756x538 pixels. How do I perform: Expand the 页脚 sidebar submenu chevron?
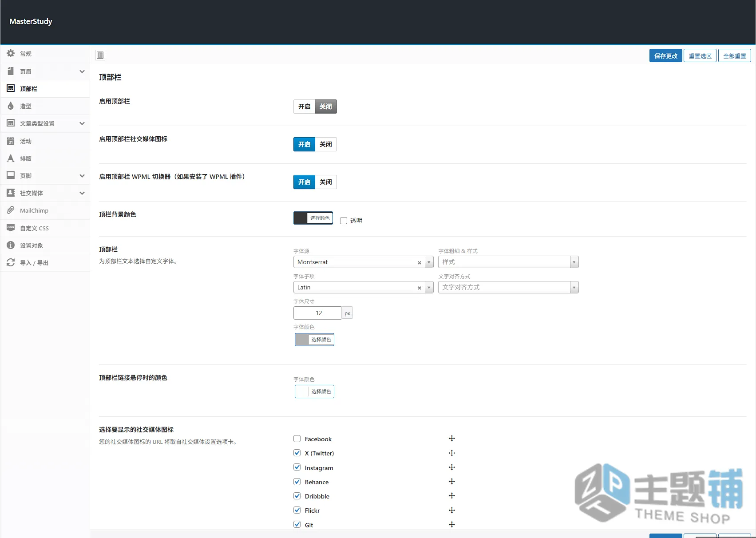click(x=82, y=176)
